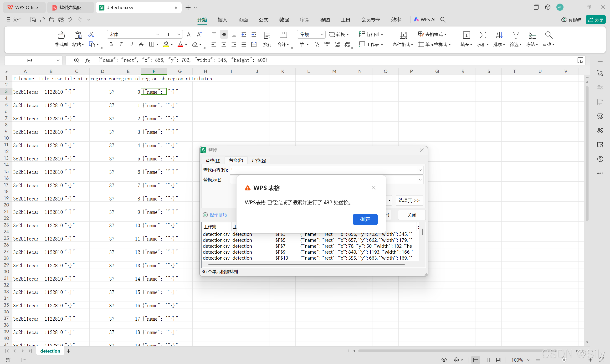The width and height of the screenshot is (610, 364).
Task: Open the Data ribbon tab
Action: tap(284, 20)
